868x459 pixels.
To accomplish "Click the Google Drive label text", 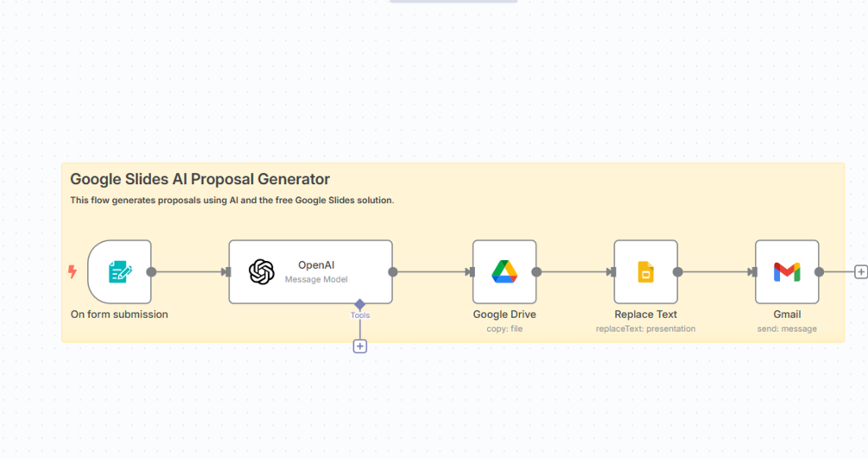I will point(504,315).
